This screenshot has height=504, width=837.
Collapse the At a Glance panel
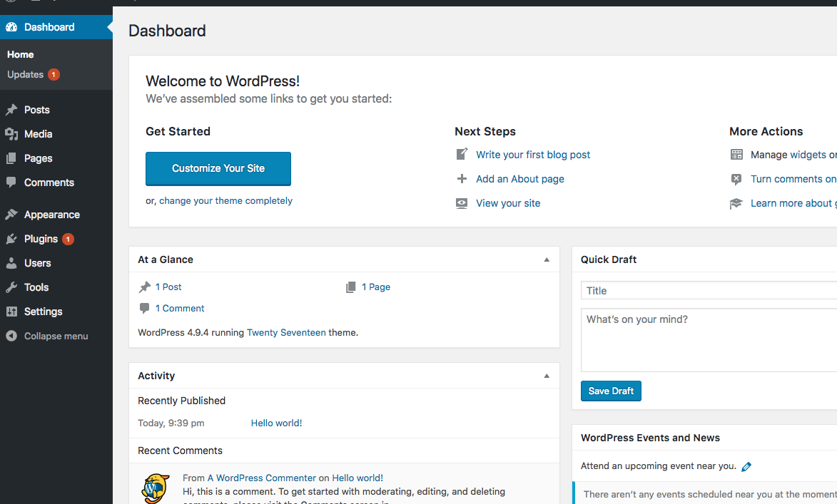coord(547,259)
